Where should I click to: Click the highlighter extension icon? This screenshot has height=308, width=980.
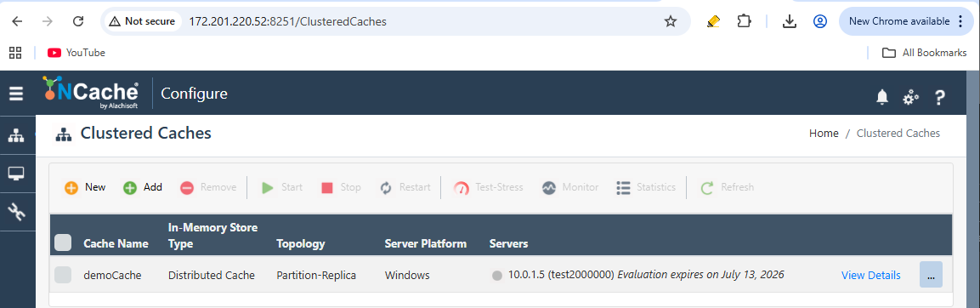pos(713,21)
